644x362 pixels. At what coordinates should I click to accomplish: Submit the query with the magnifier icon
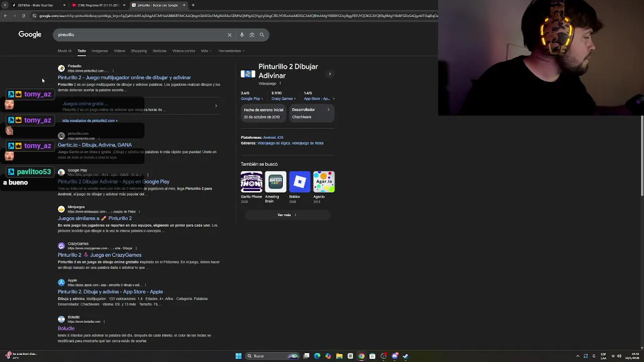pyautogui.click(x=262, y=35)
